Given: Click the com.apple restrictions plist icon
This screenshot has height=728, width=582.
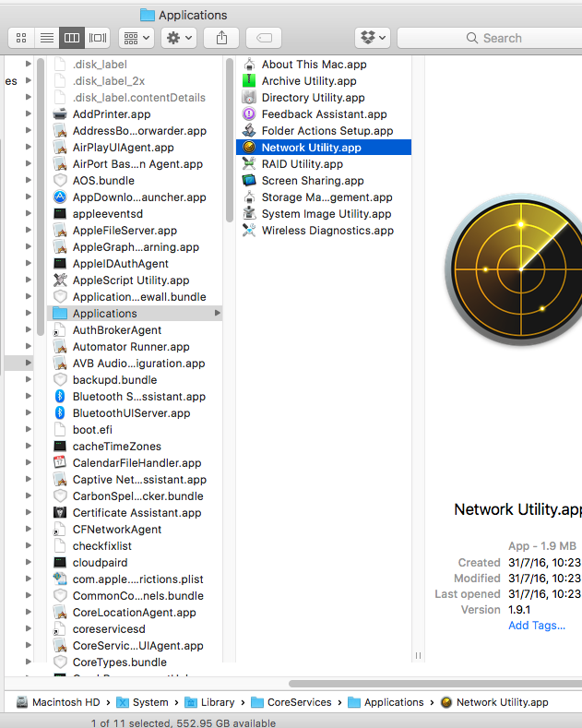Looking at the screenshot, I should click(60, 579).
